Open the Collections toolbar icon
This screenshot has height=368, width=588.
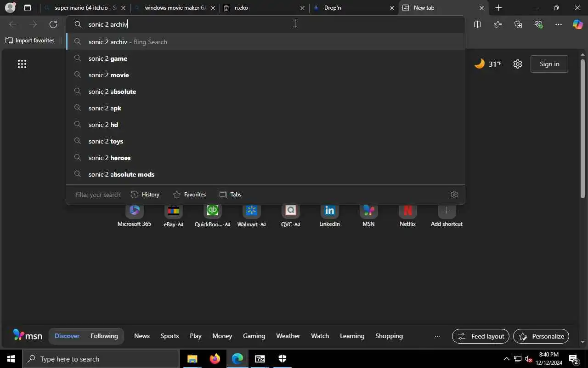(518, 24)
